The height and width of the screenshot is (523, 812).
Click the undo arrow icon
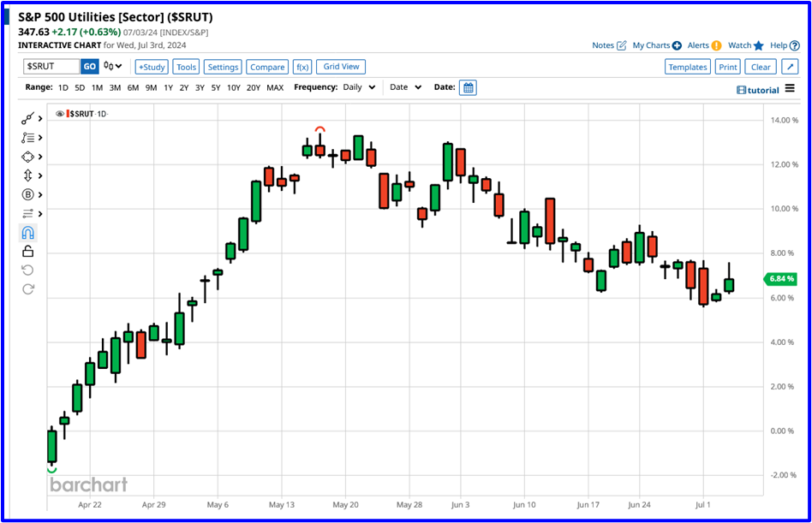click(x=26, y=270)
